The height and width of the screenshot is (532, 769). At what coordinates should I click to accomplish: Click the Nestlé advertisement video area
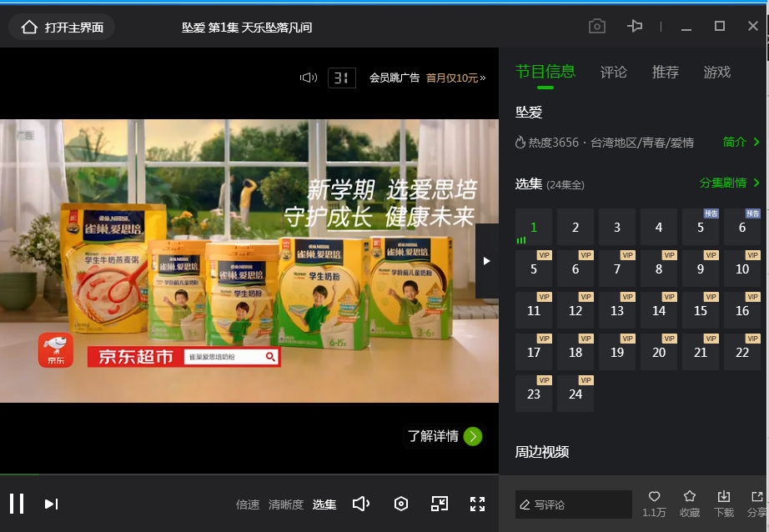click(x=249, y=261)
